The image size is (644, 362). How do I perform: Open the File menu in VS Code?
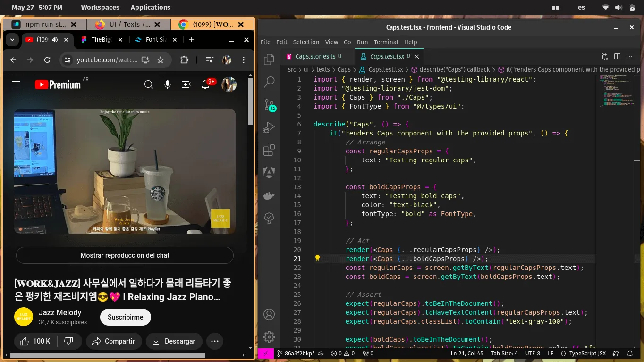265,42
